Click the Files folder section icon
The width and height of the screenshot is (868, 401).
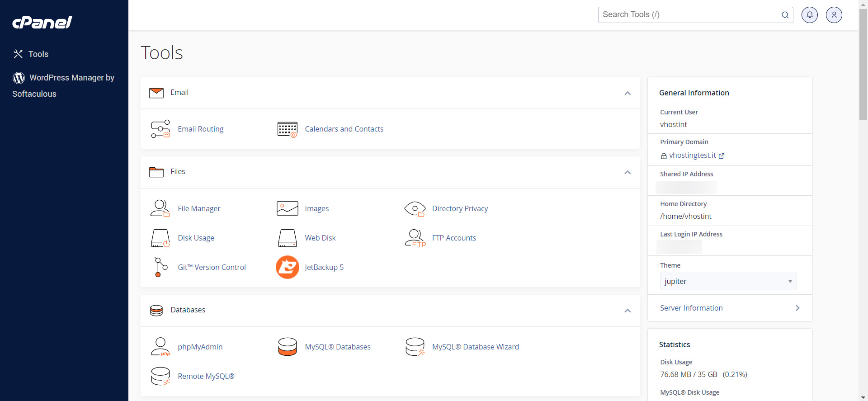(x=156, y=172)
